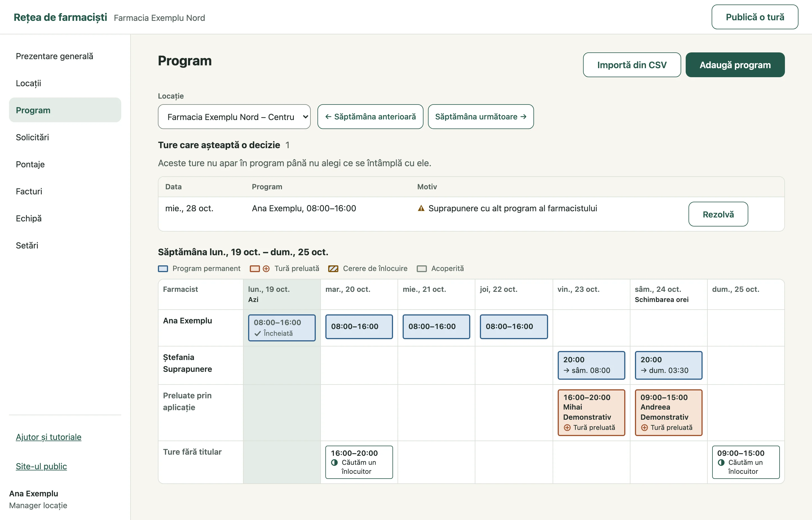Open Setări in the sidebar
Screen dimensions: 812x520
coord(65,245)
